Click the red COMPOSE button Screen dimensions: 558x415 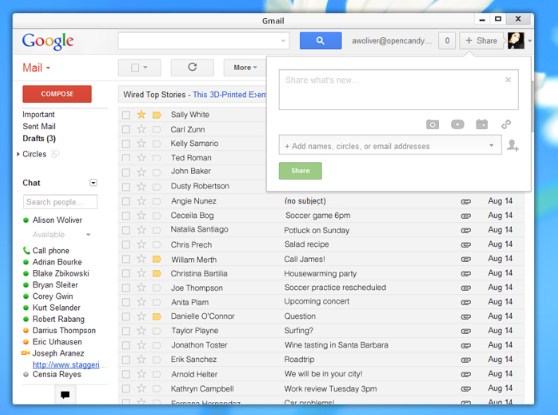[x=57, y=94]
